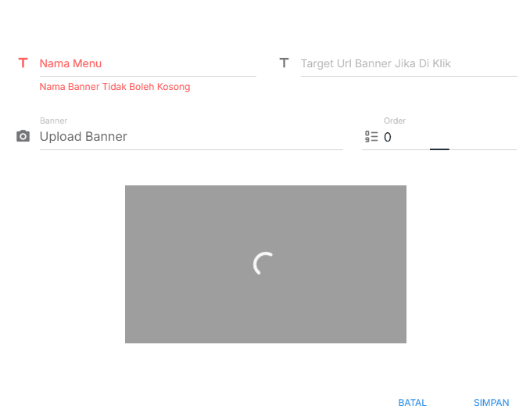The width and height of the screenshot is (530, 420).
Task: Click the small Banner label above the upload field
Action: click(x=53, y=120)
